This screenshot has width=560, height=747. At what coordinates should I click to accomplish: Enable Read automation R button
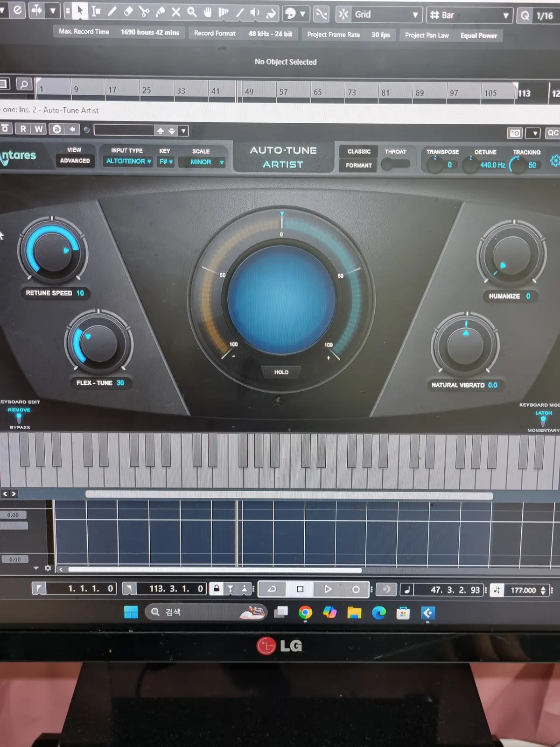point(23,129)
